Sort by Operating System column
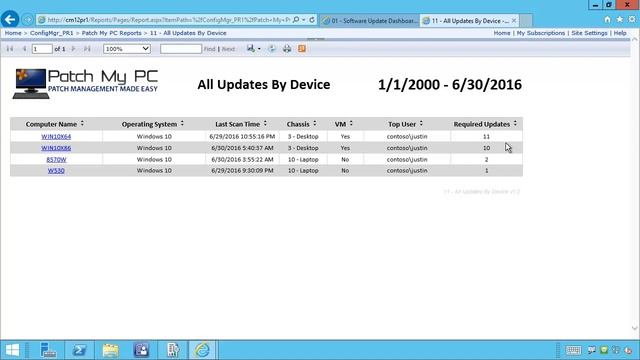The image size is (640, 360). [x=182, y=123]
